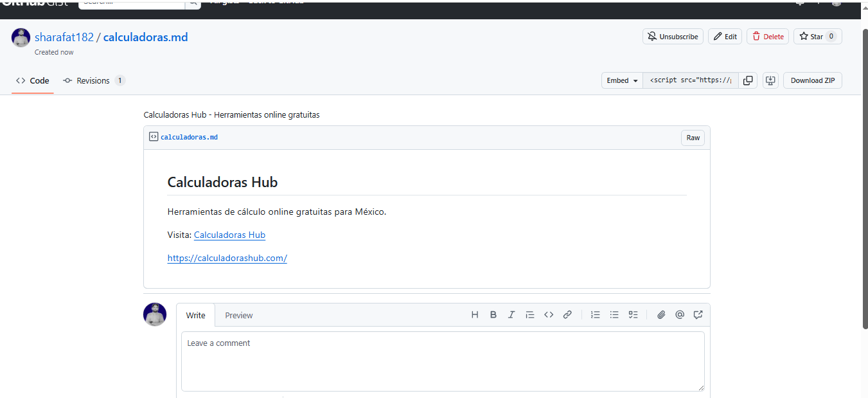Open the calculadoras.md gist title link

coord(145,37)
